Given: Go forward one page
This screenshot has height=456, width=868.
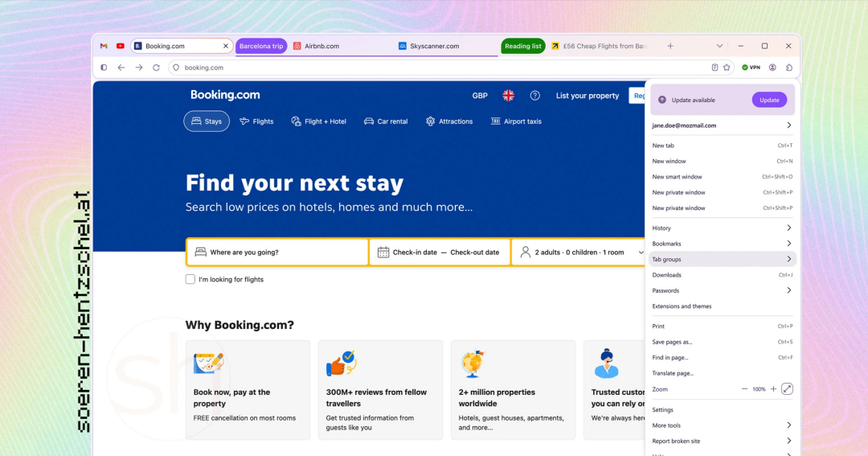Looking at the screenshot, I should click(x=139, y=68).
